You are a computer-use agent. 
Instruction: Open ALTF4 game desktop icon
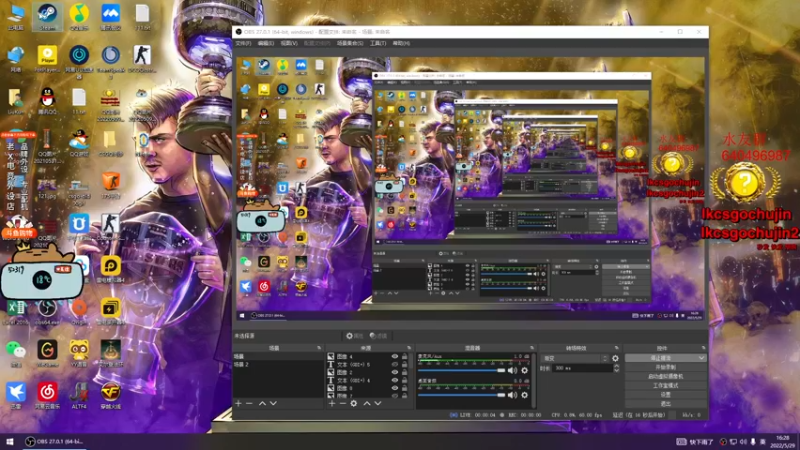79,395
